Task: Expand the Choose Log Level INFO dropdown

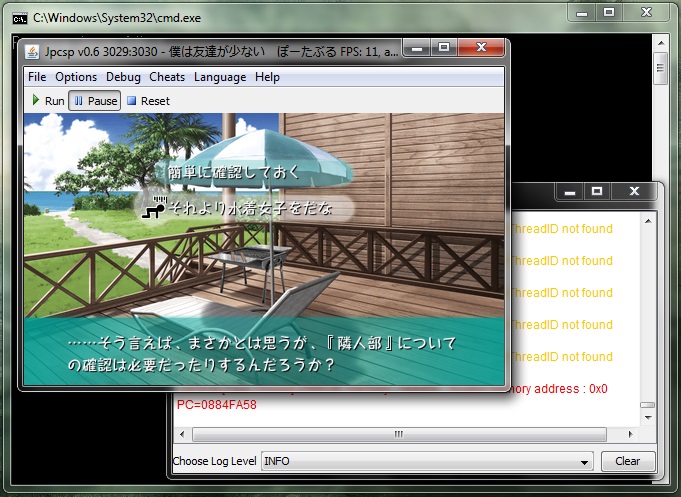Action: point(427,461)
